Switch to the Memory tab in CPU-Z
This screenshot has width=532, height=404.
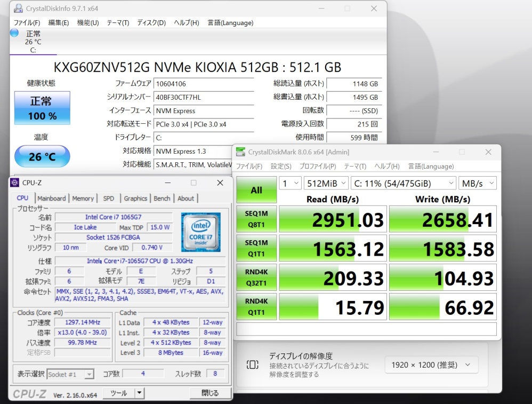83,199
